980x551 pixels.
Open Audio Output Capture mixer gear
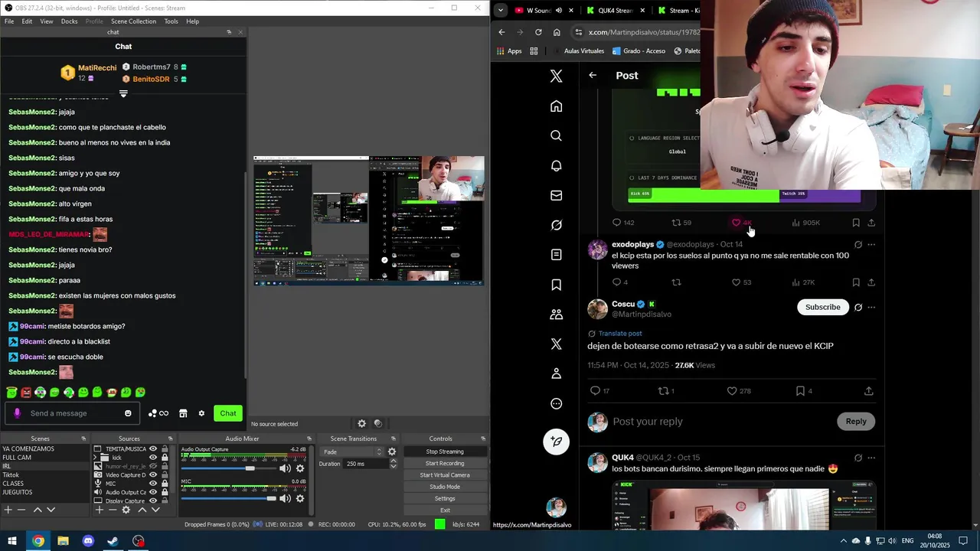(300, 468)
